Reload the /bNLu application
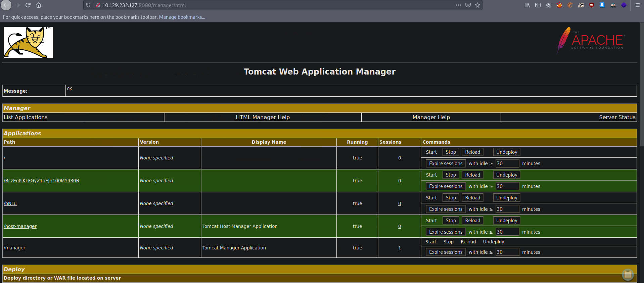Viewport: 644px width, 283px height. [472, 198]
